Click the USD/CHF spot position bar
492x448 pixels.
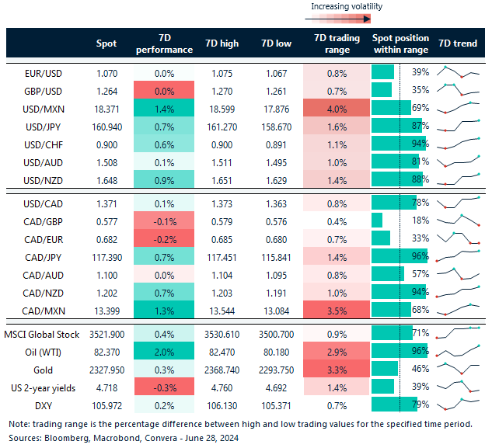393,144
